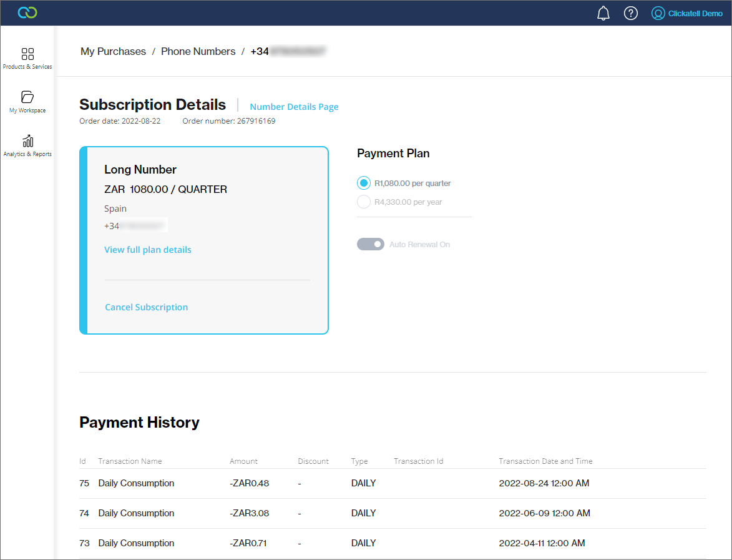Open Clickatell Demo account menu
The height and width of the screenshot is (560, 732).
[695, 14]
